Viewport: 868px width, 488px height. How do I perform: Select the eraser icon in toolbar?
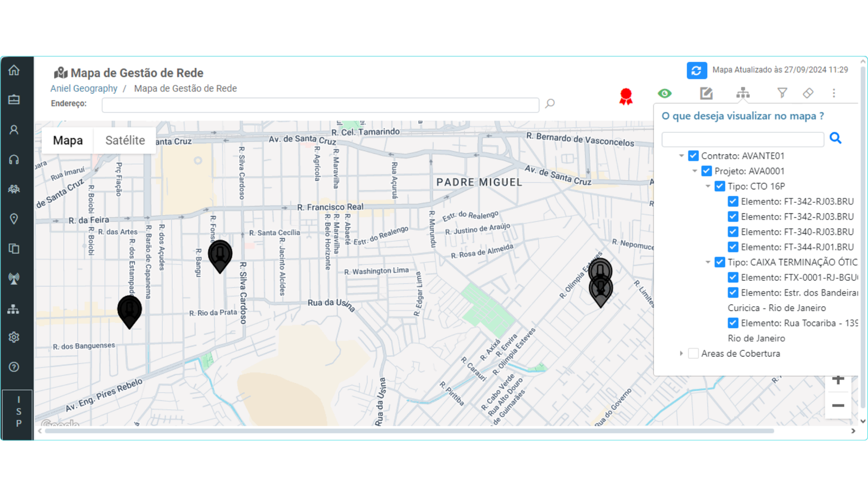click(808, 93)
